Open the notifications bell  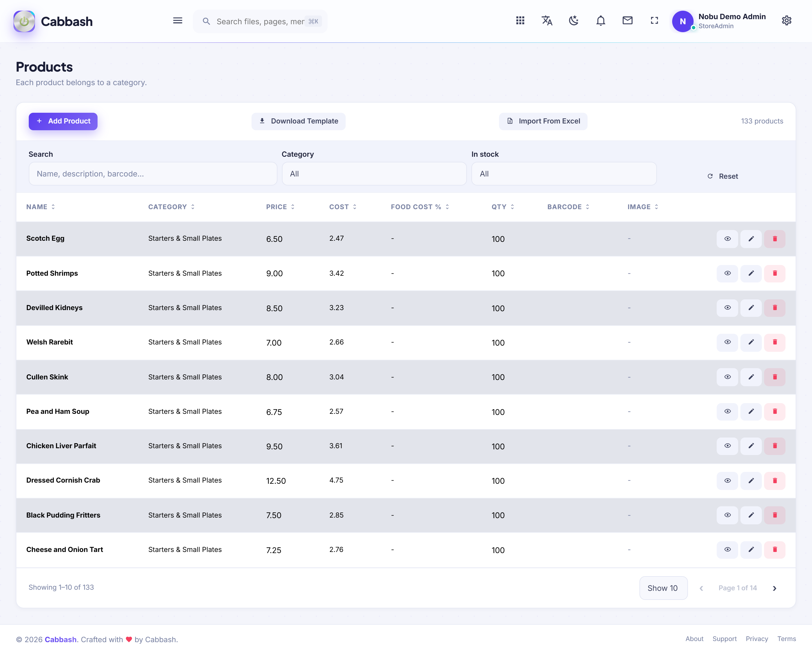[x=601, y=21]
